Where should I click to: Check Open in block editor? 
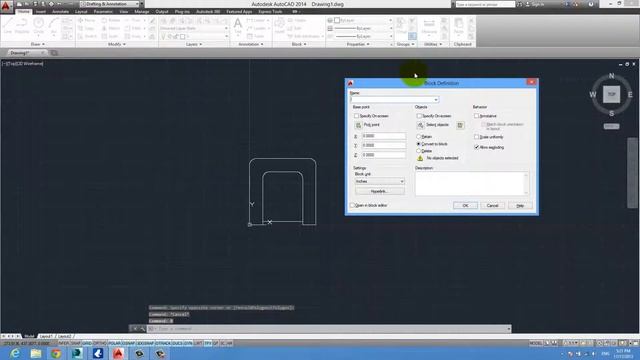pyautogui.click(x=352, y=205)
